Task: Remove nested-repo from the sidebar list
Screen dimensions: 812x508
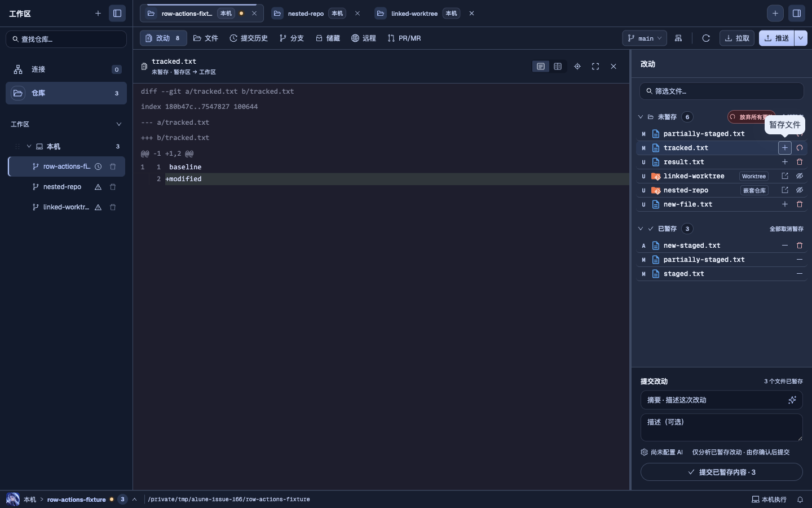Action: coord(113,187)
